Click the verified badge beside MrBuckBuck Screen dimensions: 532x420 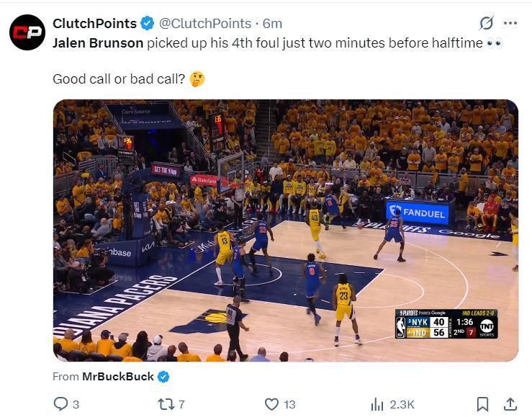coord(163,376)
